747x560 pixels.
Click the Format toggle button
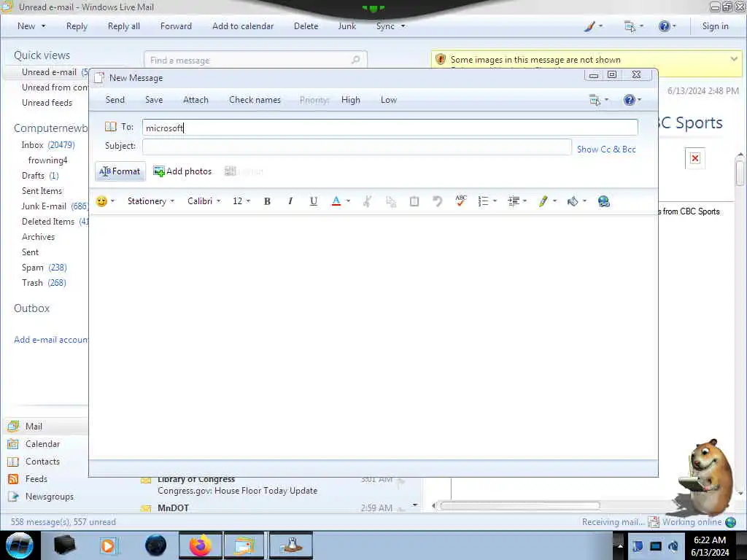(120, 171)
